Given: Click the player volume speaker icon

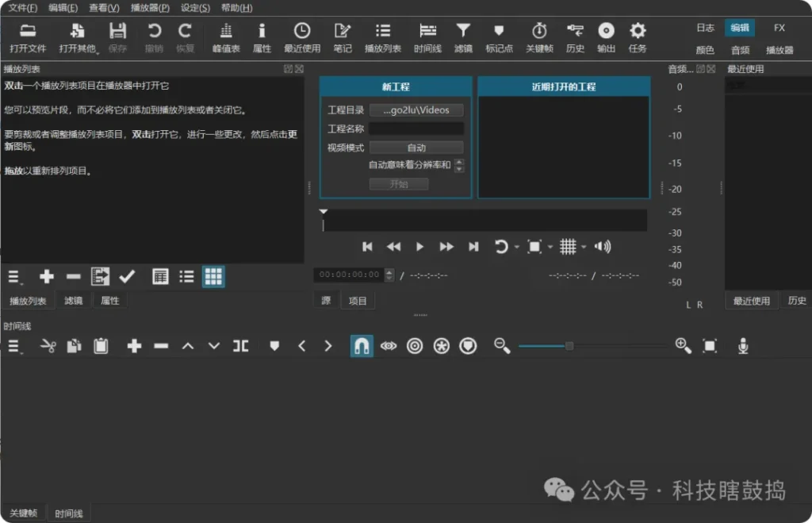Looking at the screenshot, I should click(603, 247).
